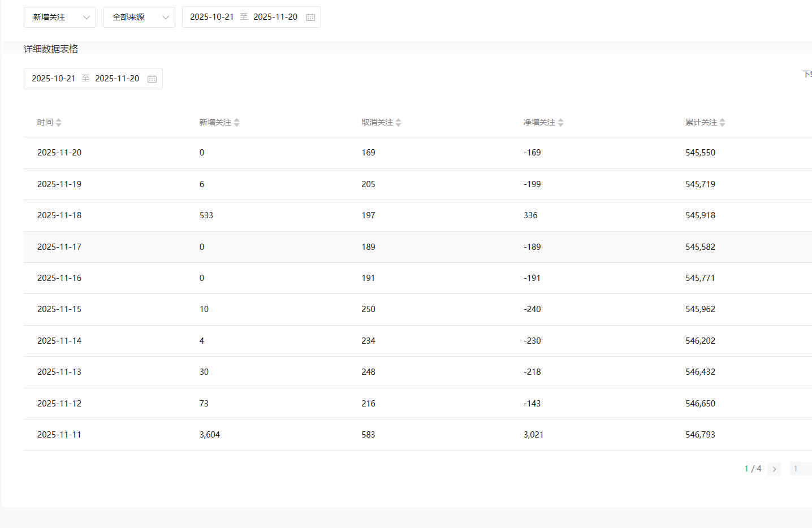Image resolution: width=812 pixels, height=528 pixels.
Task: Open the 新增关注 metric dropdown
Action: pos(60,18)
